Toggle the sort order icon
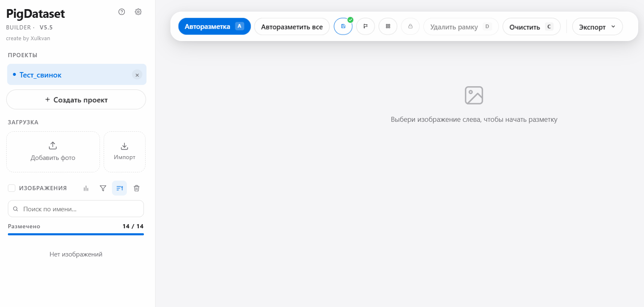The width and height of the screenshot is (644, 307). 119,188
